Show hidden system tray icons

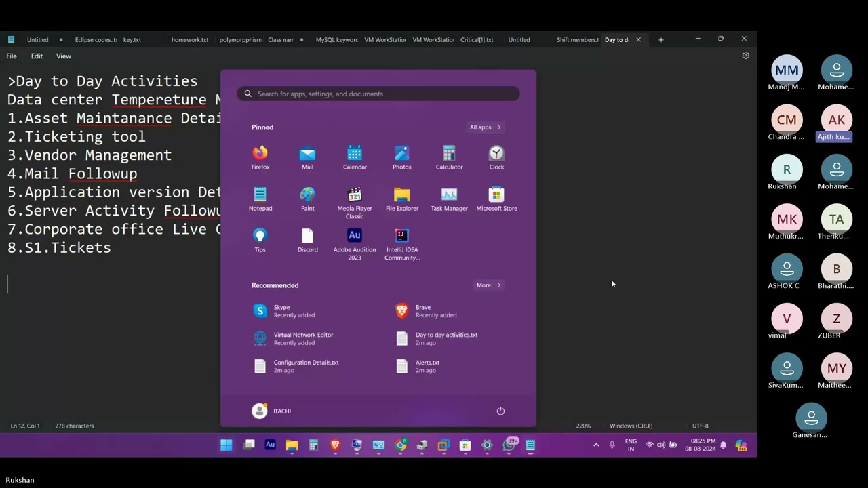point(596,445)
